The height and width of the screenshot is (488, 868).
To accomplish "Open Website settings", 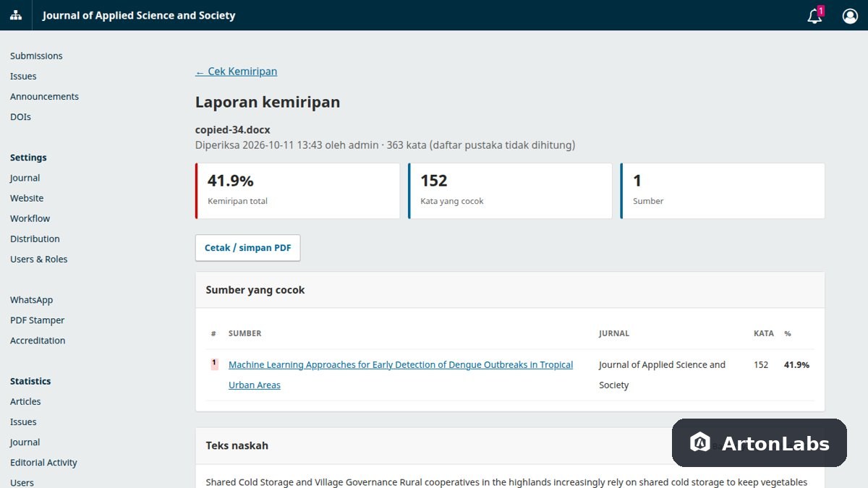I will [27, 198].
